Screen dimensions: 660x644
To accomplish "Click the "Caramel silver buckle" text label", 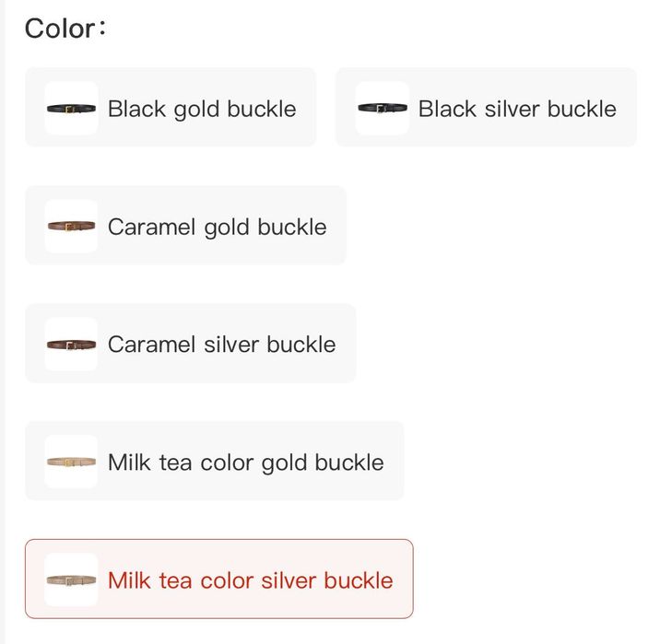I will [x=221, y=345].
